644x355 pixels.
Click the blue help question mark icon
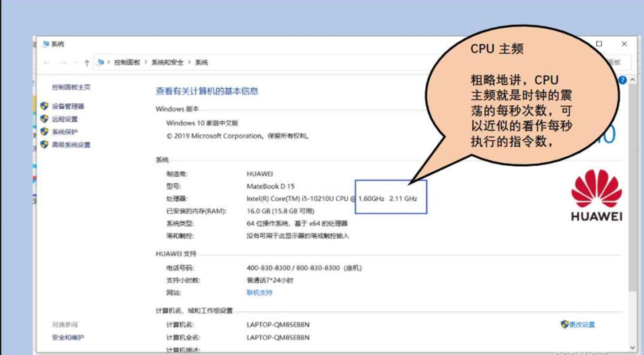tap(622, 80)
